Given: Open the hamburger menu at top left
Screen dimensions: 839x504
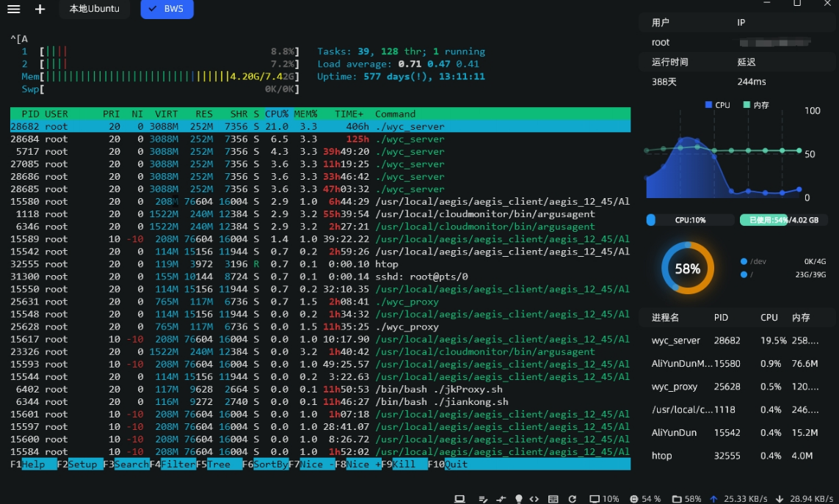Looking at the screenshot, I should [13, 10].
